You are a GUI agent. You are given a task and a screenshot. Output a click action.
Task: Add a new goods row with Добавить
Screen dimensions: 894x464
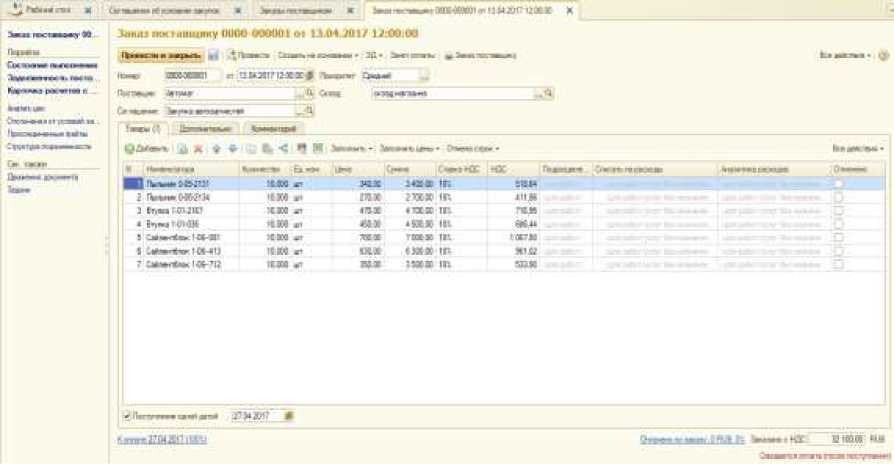(147, 149)
